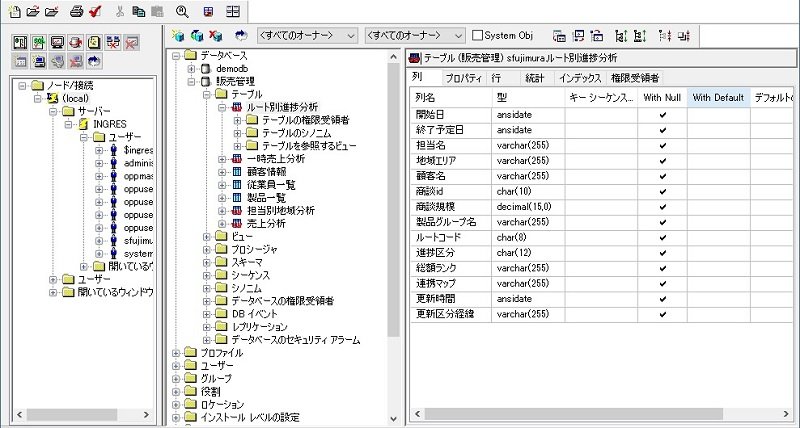800x428 pixels.
Task: Expand the 顧客情報 table node
Action: click(222, 172)
